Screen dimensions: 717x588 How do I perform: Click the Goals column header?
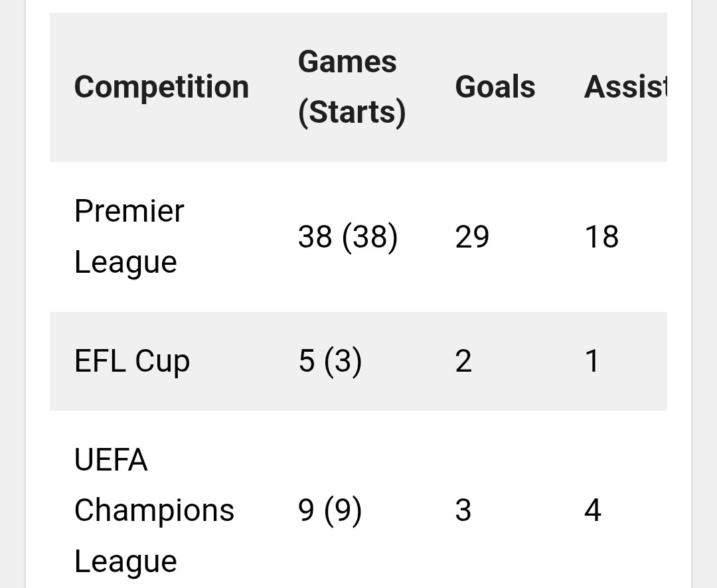click(x=495, y=87)
